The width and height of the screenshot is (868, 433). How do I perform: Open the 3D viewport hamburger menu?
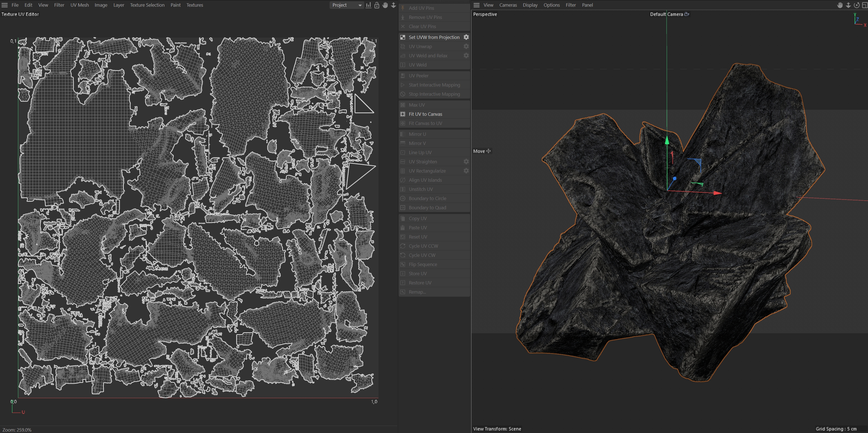click(477, 5)
